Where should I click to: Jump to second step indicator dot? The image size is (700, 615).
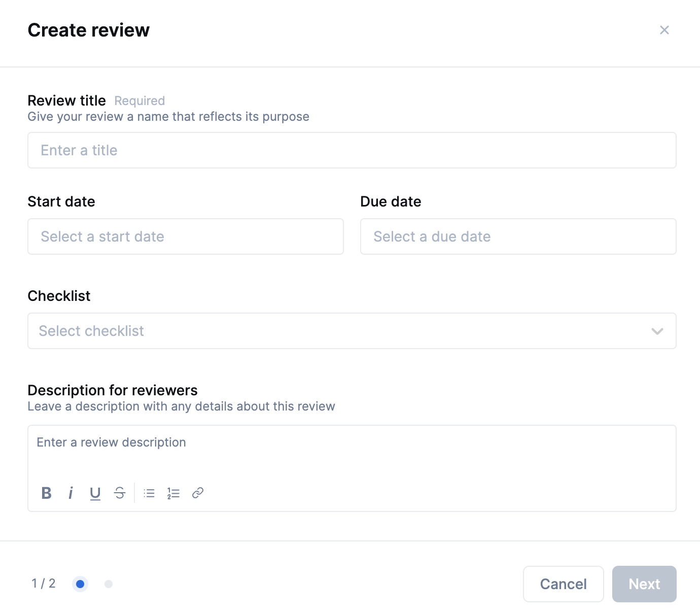[109, 584]
